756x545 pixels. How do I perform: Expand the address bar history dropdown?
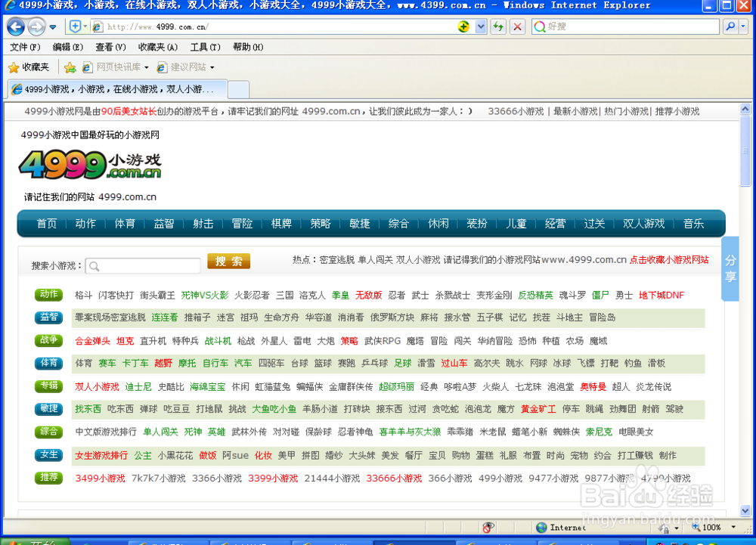pyautogui.click(x=481, y=26)
